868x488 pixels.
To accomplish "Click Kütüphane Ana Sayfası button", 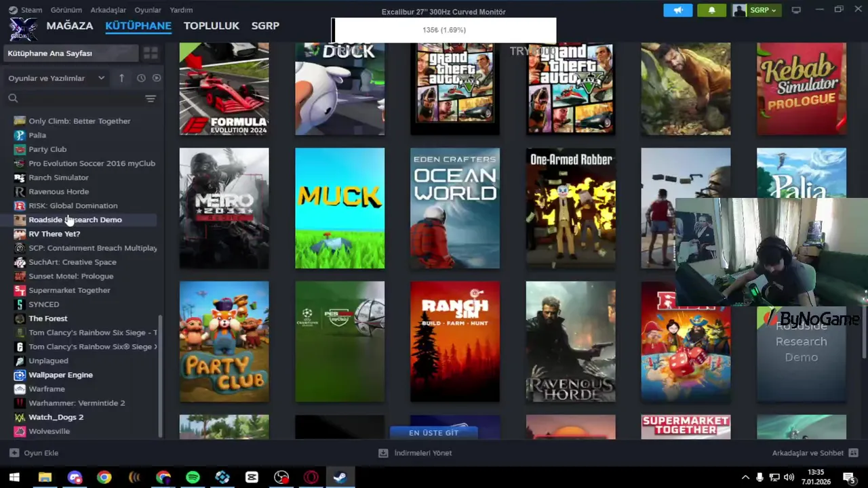I will click(x=72, y=53).
